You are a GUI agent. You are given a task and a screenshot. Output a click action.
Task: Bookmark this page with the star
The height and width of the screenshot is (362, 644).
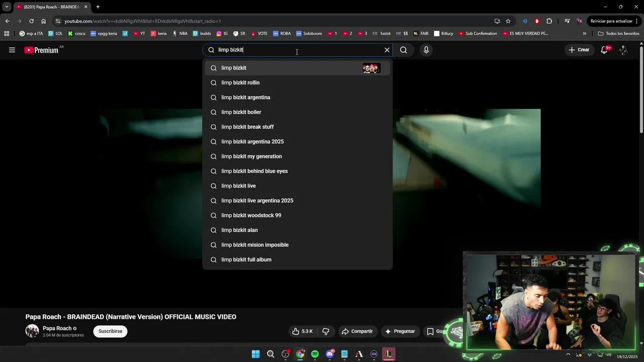tap(508, 21)
